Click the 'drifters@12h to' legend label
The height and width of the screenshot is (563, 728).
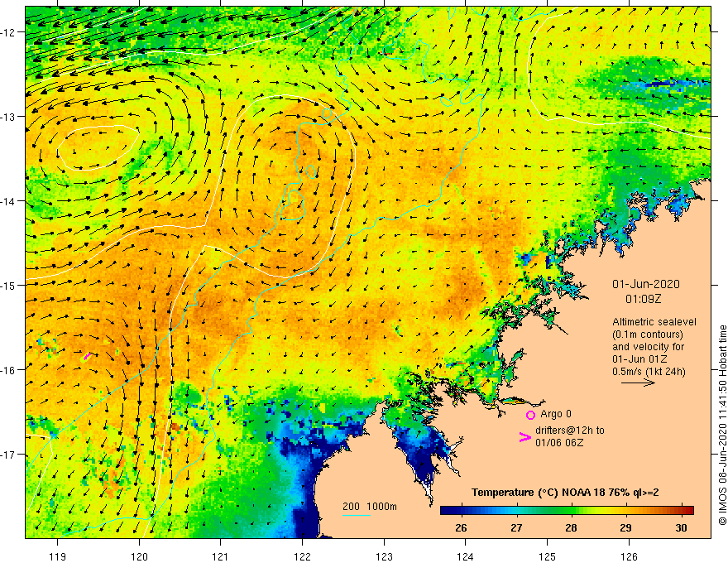pyautogui.click(x=570, y=431)
